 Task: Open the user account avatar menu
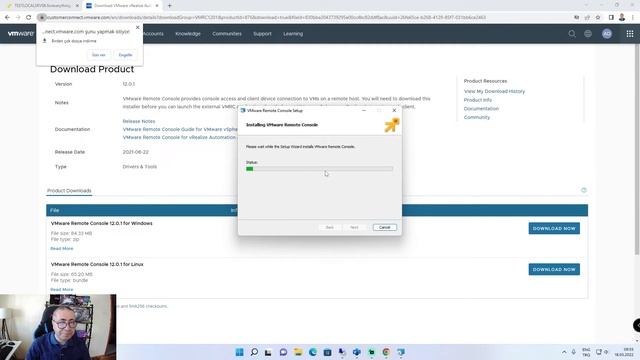(x=607, y=34)
